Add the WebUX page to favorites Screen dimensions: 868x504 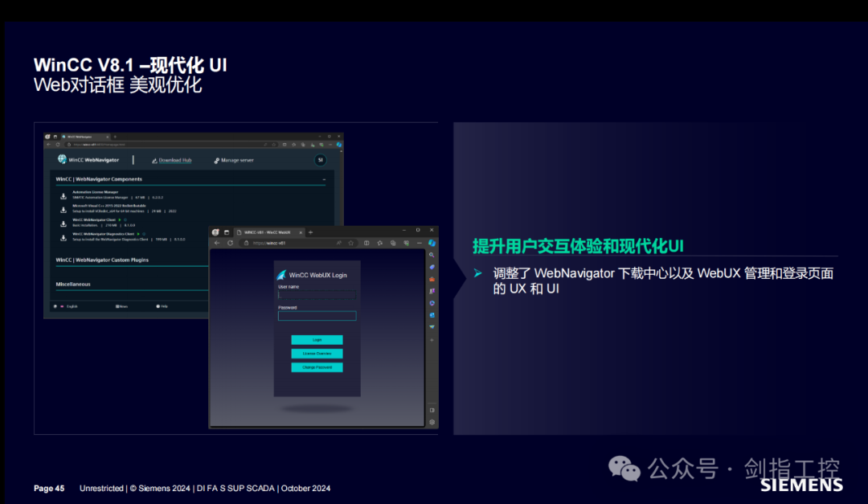tap(350, 243)
